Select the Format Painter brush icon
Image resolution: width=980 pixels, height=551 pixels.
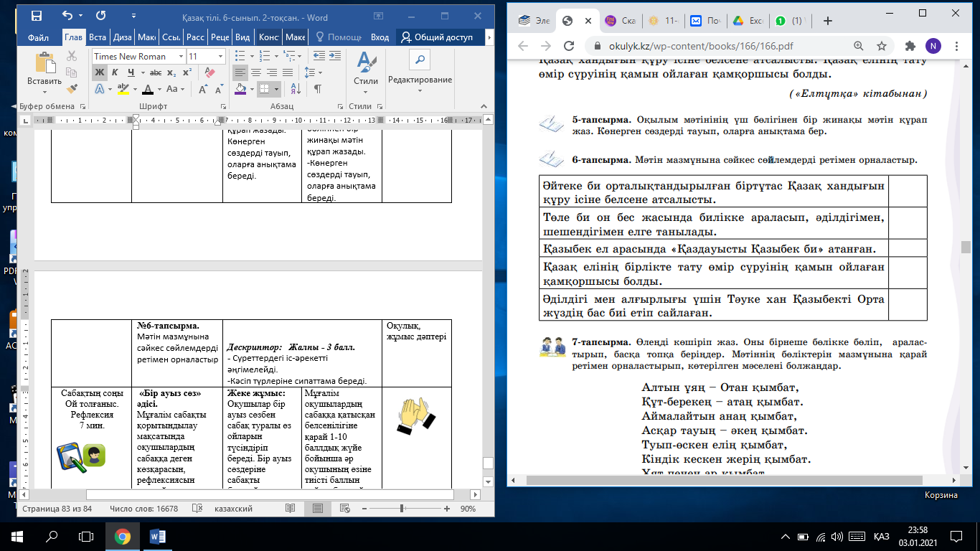click(72, 88)
